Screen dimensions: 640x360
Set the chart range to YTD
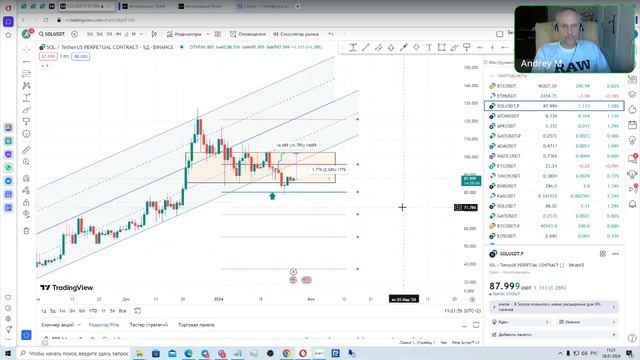tap(93, 311)
